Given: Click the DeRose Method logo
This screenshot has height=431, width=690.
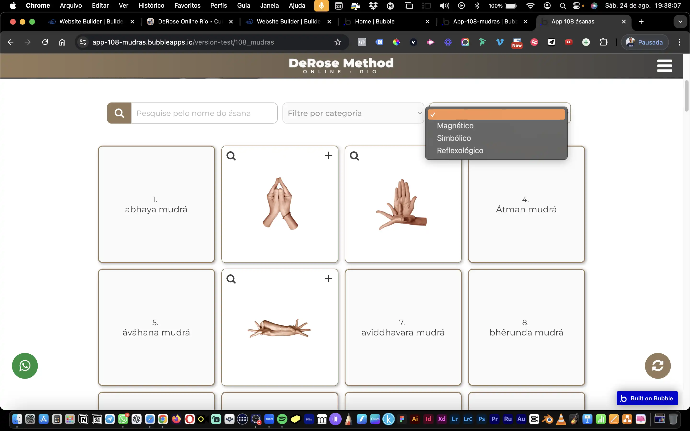Looking at the screenshot, I should (x=341, y=65).
